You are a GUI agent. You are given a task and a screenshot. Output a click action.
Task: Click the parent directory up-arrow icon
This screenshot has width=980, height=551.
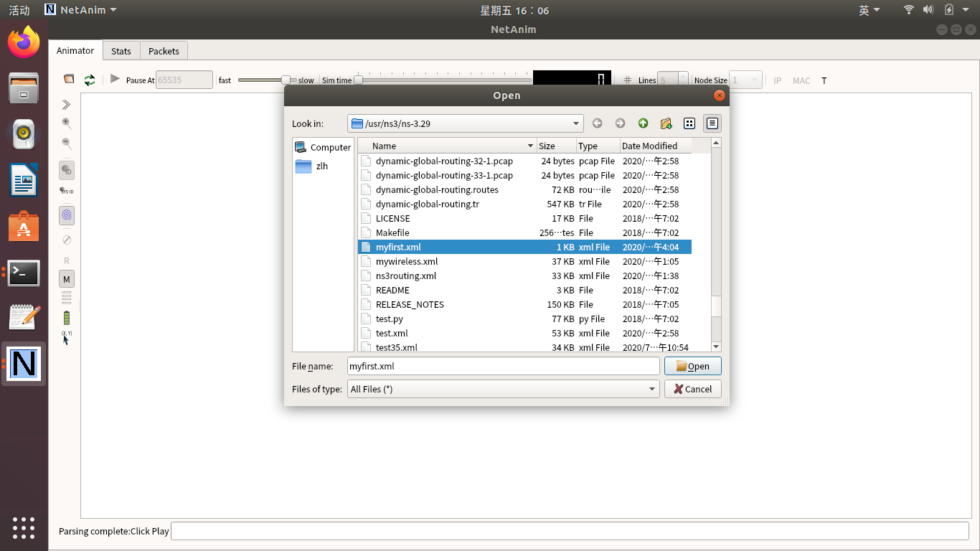pyautogui.click(x=643, y=123)
